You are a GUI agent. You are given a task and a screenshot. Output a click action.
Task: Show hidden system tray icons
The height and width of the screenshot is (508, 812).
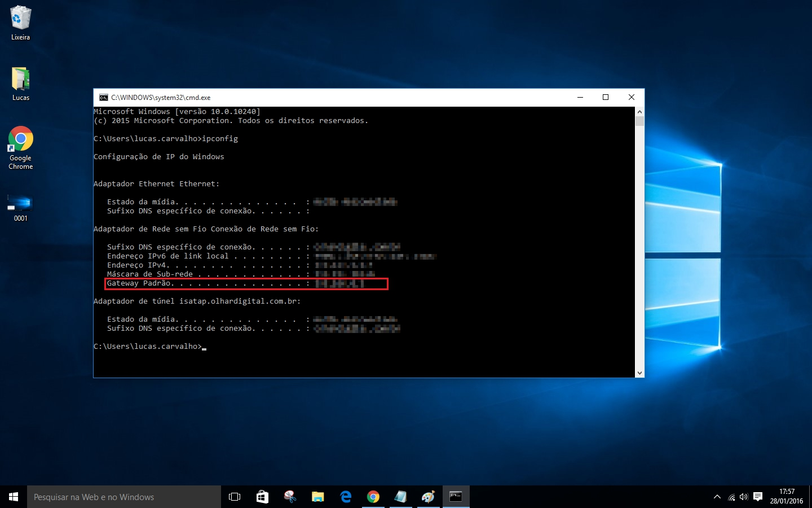717,497
